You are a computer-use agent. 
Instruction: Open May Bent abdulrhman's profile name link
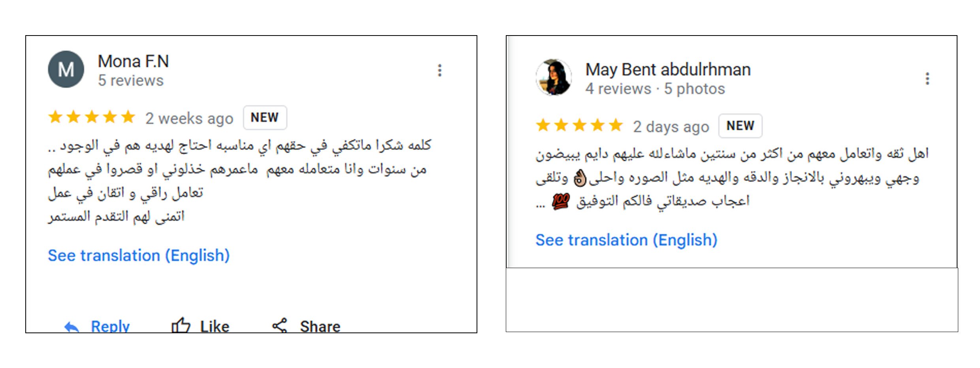point(668,69)
